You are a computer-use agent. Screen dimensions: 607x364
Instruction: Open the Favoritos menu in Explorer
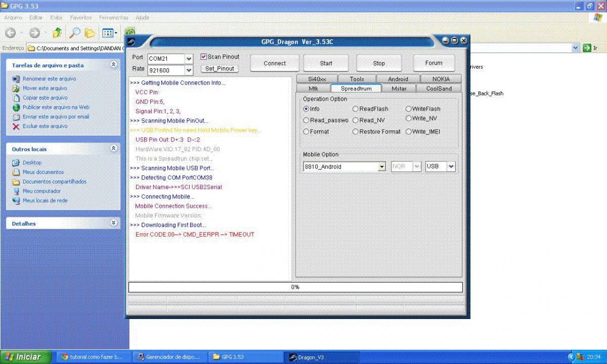[x=81, y=18]
